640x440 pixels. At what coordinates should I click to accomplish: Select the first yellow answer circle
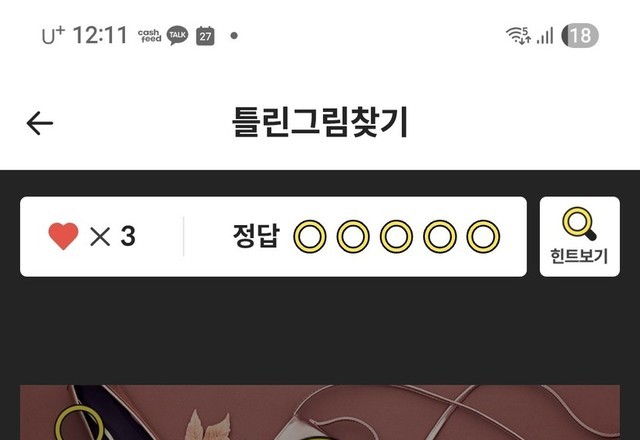310,236
